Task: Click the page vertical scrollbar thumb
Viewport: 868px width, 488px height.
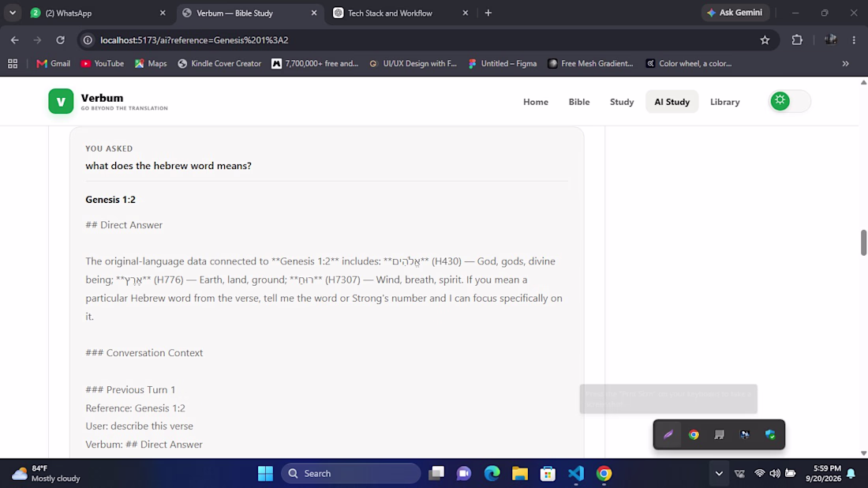Action: coord(863,242)
